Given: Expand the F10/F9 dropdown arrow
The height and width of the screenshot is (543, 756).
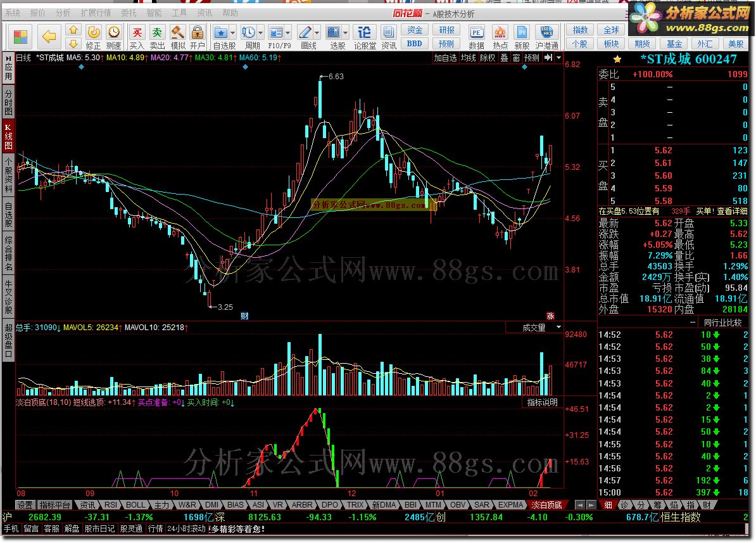Looking at the screenshot, I should 288,33.
